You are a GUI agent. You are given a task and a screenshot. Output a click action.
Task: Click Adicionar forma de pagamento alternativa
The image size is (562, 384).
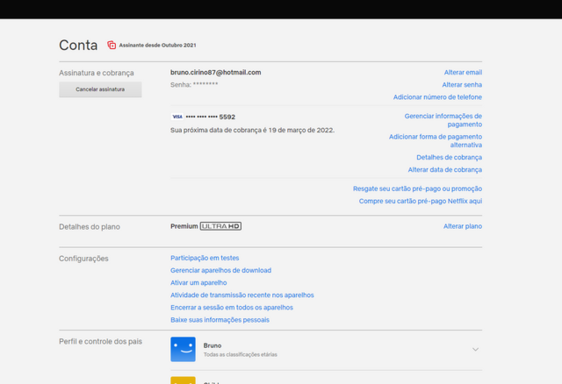click(x=435, y=141)
